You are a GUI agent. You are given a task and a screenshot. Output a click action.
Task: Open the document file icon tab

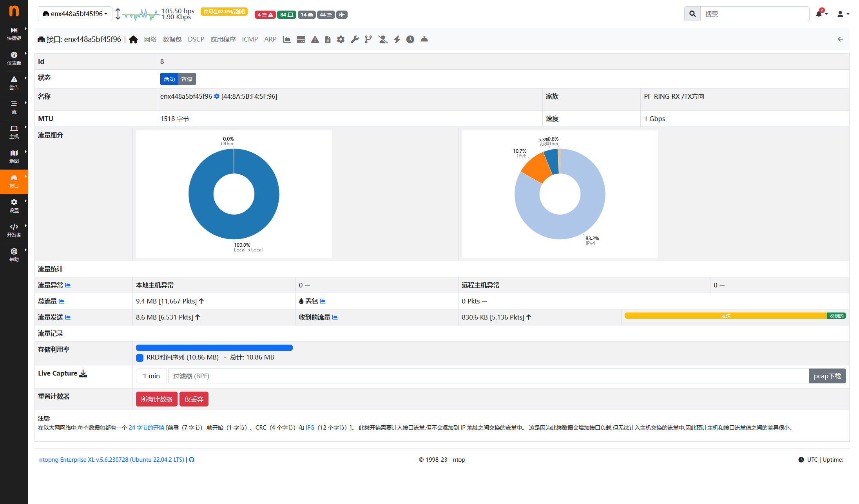click(x=328, y=40)
